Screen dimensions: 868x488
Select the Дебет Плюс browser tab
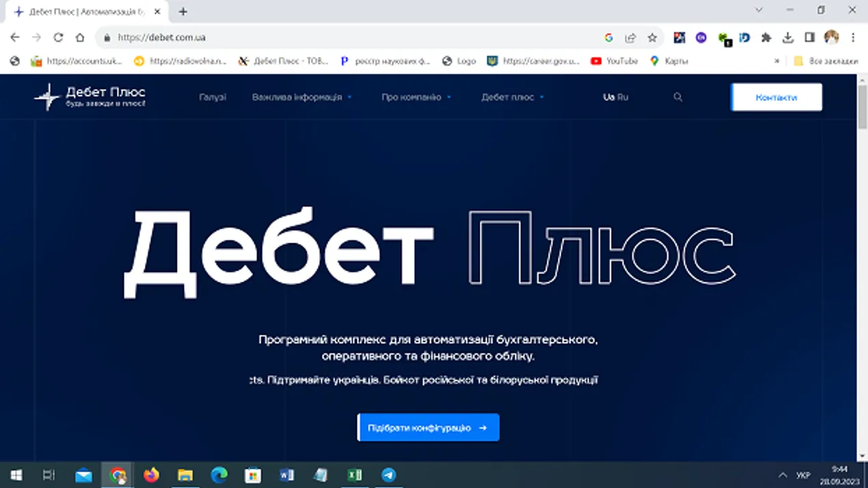87,12
